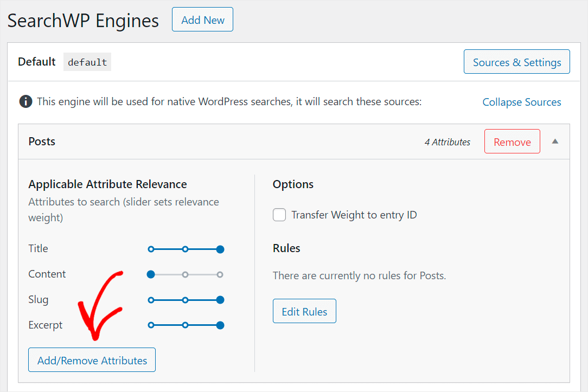The image size is (588, 392).
Task: Click Add New engine button
Action: coord(202,20)
